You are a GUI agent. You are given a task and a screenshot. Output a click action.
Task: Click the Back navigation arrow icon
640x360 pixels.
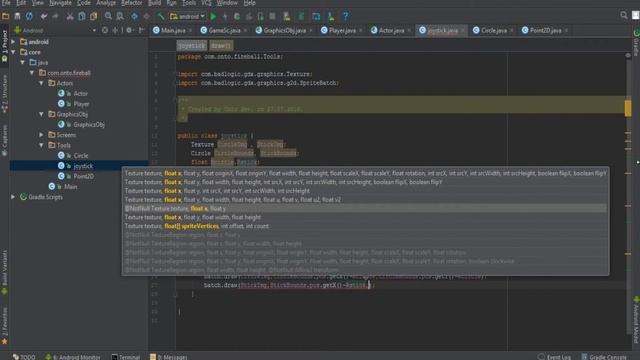pyautogui.click(x=134, y=16)
